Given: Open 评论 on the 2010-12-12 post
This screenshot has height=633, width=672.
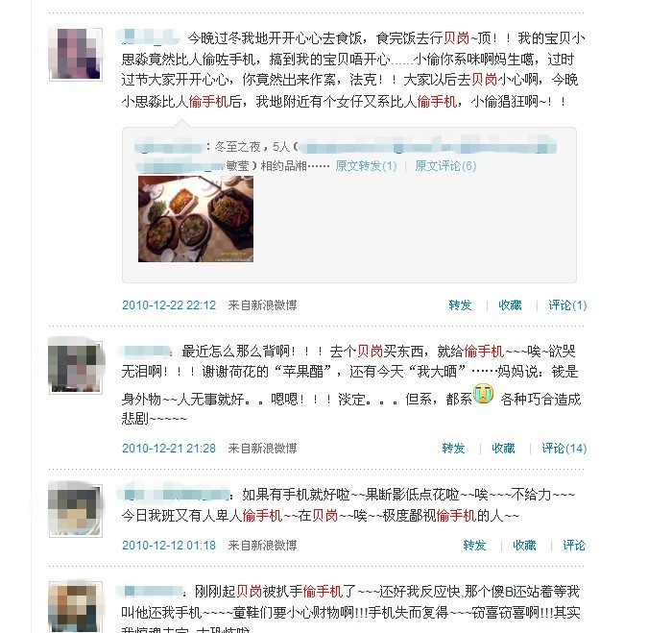Looking at the screenshot, I should (574, 546).
